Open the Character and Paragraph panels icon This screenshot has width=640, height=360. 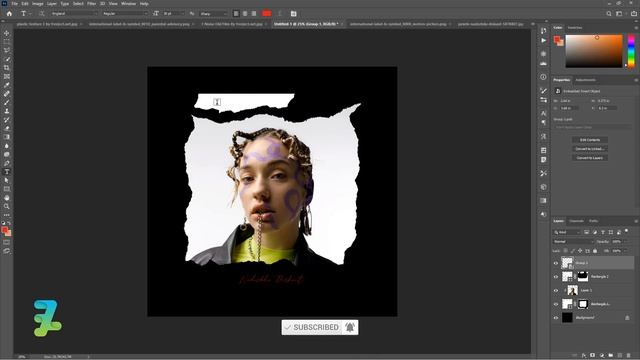coord(293,13)
